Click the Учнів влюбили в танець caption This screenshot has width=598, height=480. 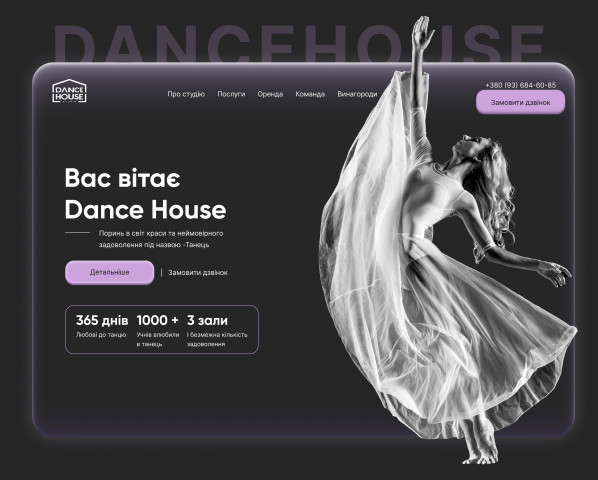coord(158,339)
